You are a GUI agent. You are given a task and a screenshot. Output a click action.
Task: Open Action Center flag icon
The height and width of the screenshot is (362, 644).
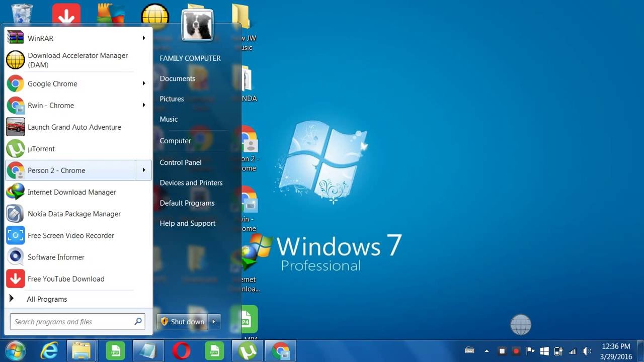pos(530,351)
